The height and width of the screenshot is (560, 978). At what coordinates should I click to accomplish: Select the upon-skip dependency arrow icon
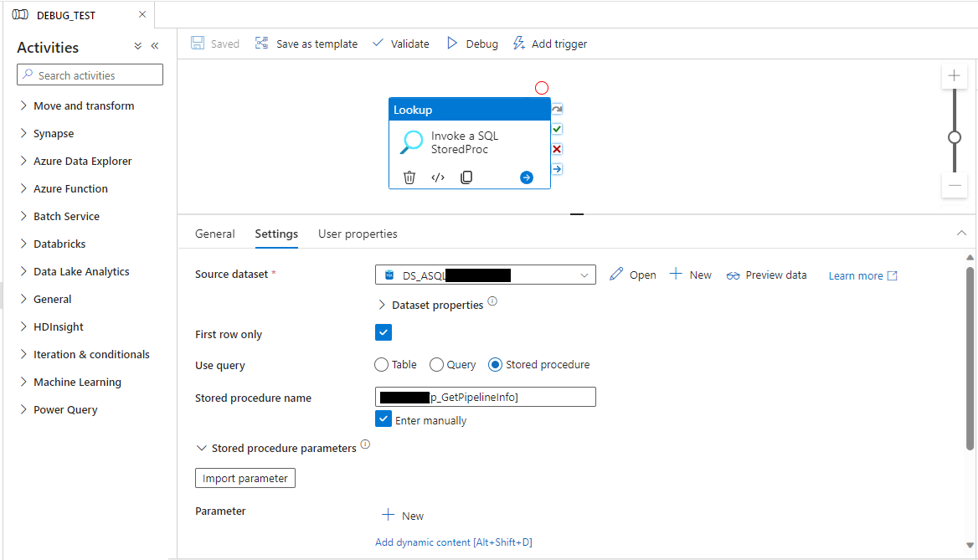(557, 109)
